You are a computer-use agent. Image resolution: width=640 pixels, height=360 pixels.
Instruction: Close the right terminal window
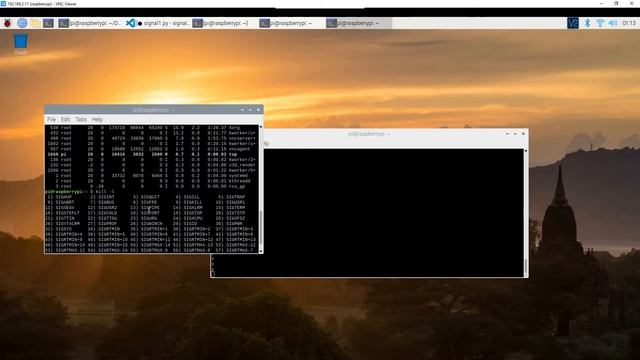523,133
